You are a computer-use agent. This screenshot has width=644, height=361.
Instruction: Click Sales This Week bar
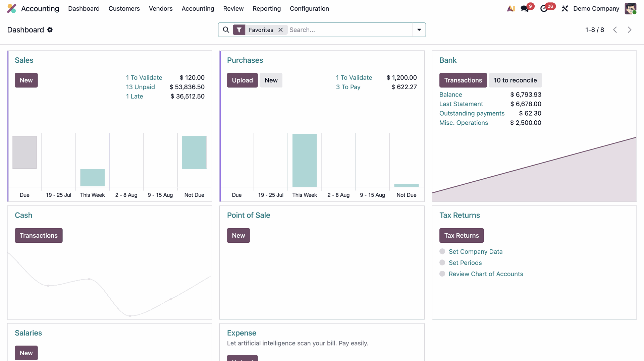[x=92, y=178]
